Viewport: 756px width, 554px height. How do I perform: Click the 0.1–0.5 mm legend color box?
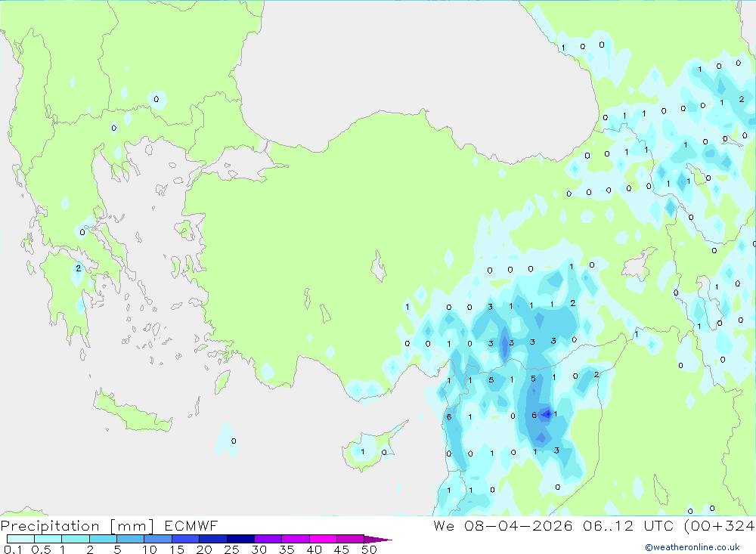20,539
